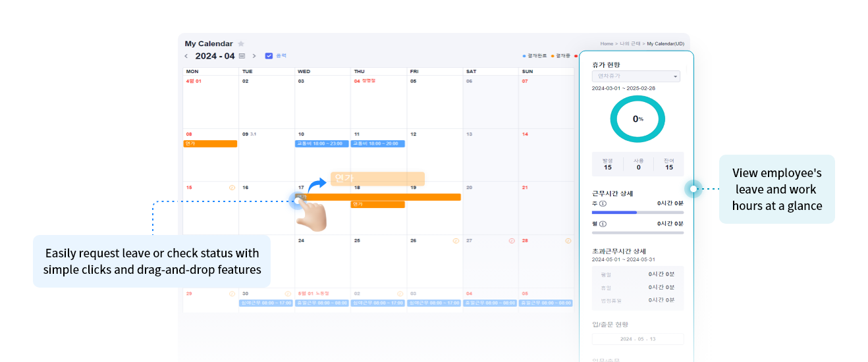Click the clock icon on the 26th cell
The width and height of the screenshot is (868, 362).
click(x=456, y=241)
